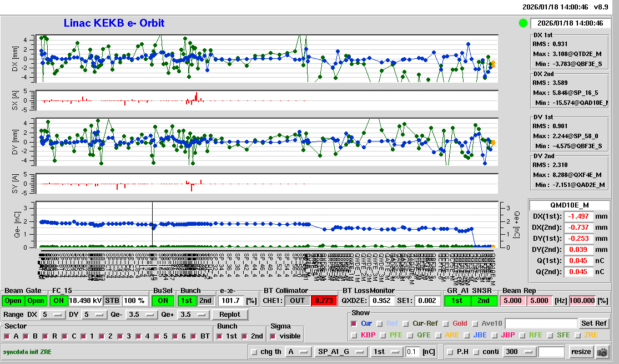The image size is (619, 364).
Task: Click the green BuSel ON indicator
Action: tap(163, 301)
